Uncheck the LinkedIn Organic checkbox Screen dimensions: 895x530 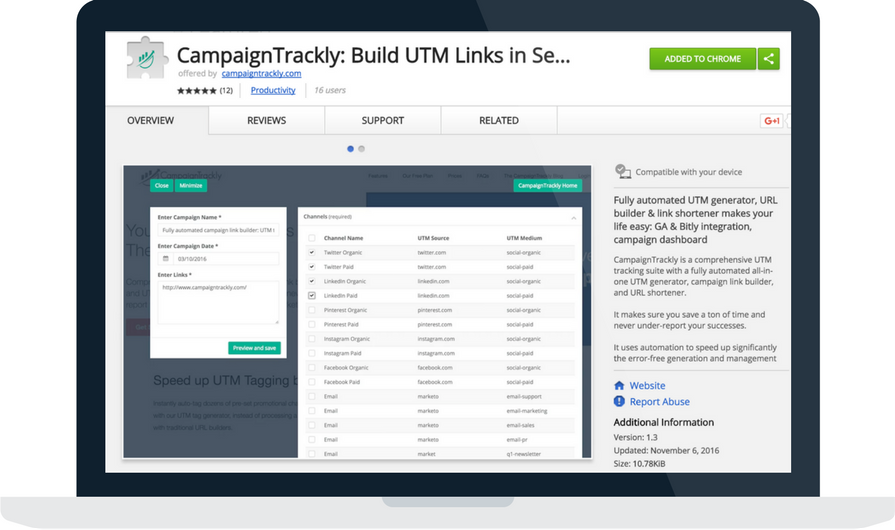pos(312,281)
